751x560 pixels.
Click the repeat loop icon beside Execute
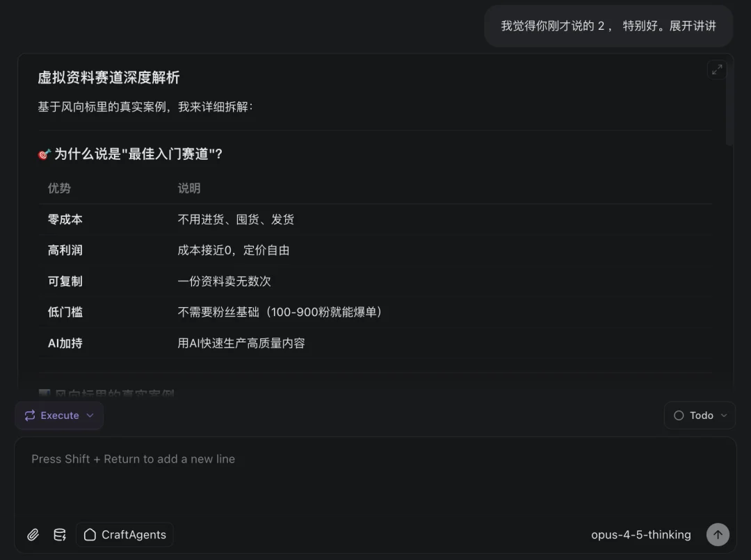pos(29,415)
